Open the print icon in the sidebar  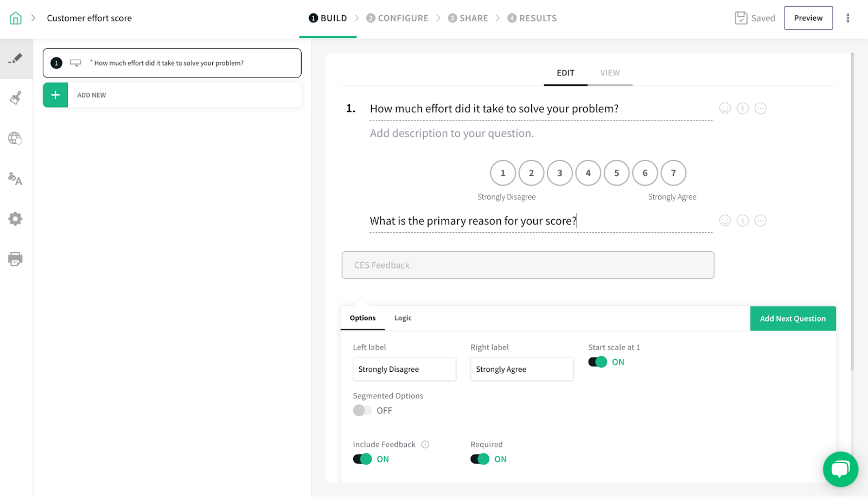tap(15, 259)
